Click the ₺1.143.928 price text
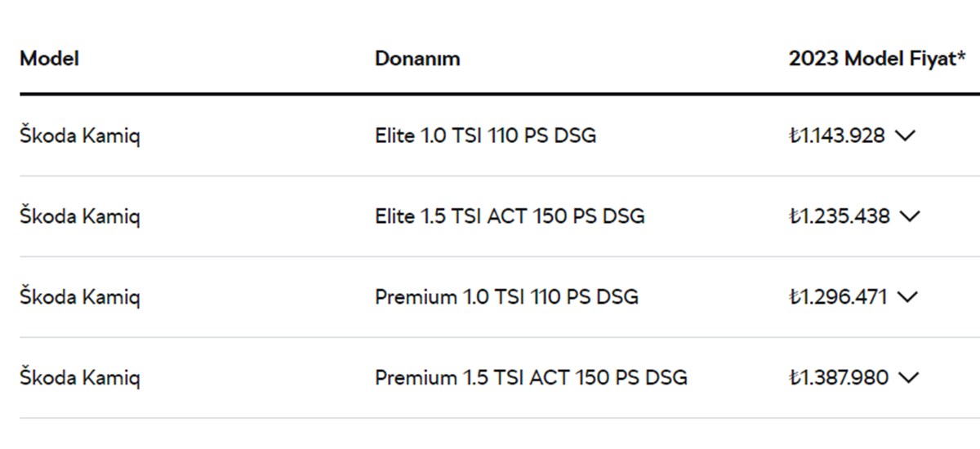 point(837,136)
